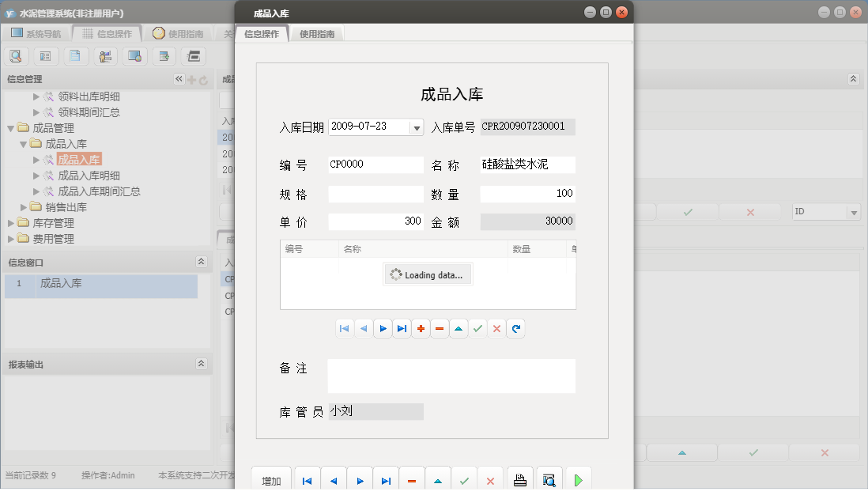Screen dimensions: 868x499
Task: Click inside the 备注 remarks input box
Action: point(451,376)
